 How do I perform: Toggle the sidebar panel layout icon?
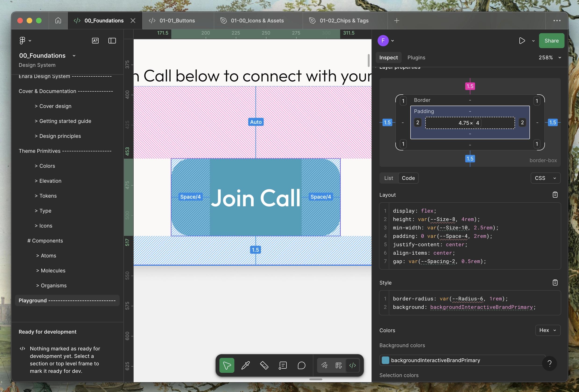click(x=112, y=41)
